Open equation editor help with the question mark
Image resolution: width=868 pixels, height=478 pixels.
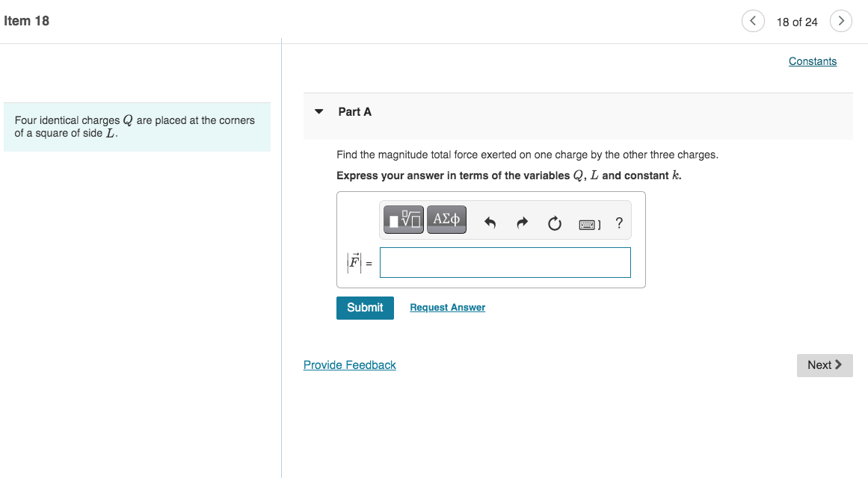coord(618,223)
